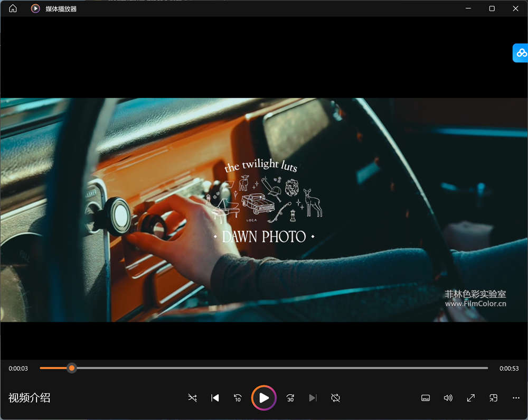The width and height of the screenshot is (528, 420).
Task: Click the 0:00:53 duration label
Action: (x=509, y=368)
